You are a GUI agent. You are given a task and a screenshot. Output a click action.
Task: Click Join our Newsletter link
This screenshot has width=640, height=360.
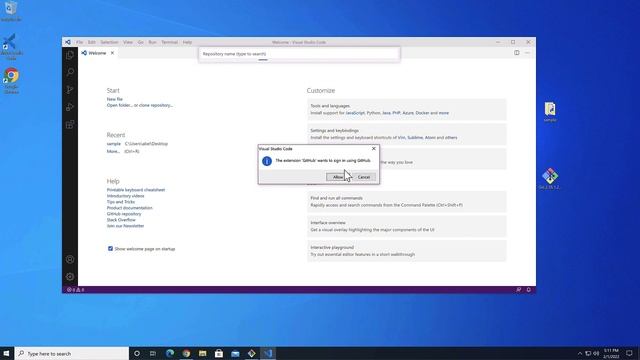(x=125, y=226)
